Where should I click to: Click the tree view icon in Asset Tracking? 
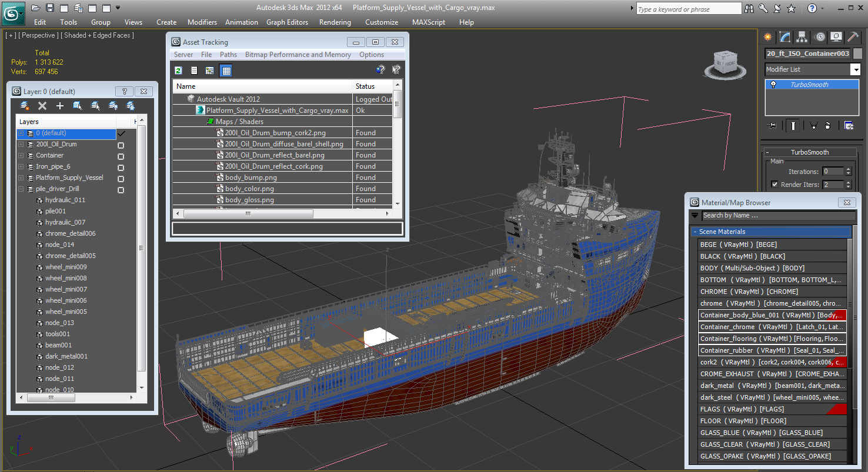coord(209,71)
